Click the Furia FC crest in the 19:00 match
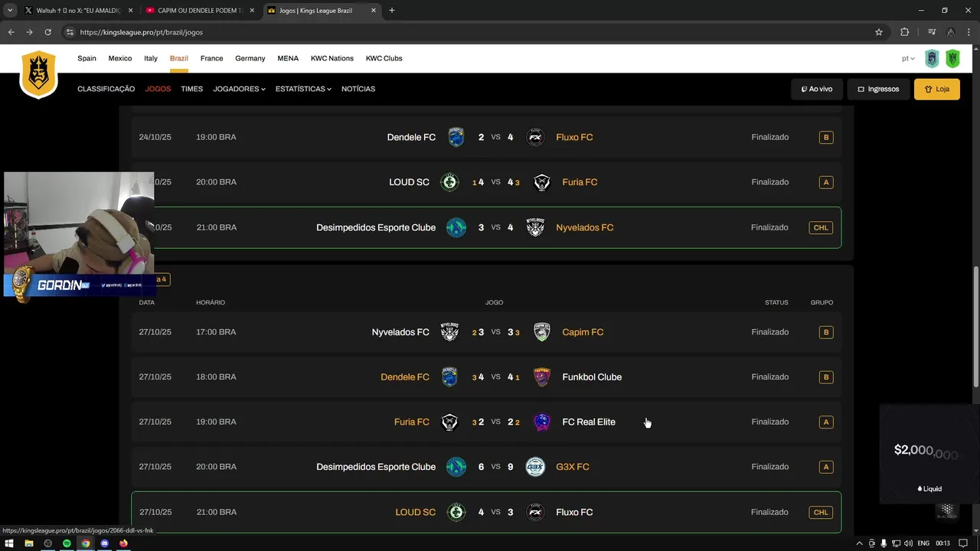 [449, 422]
